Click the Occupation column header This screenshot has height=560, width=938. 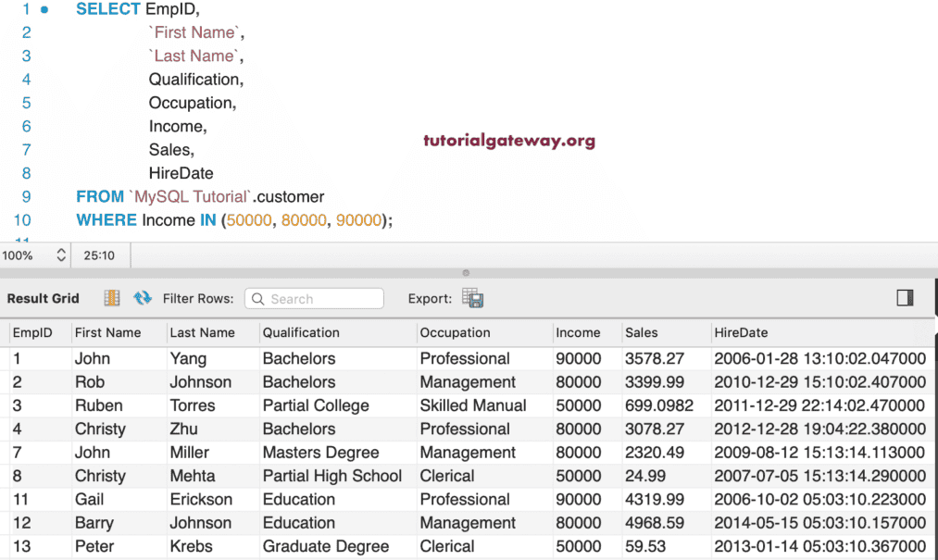coord(455,332)
